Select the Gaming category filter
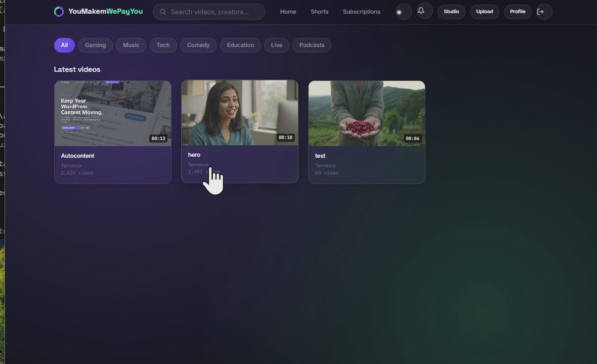 95,45
